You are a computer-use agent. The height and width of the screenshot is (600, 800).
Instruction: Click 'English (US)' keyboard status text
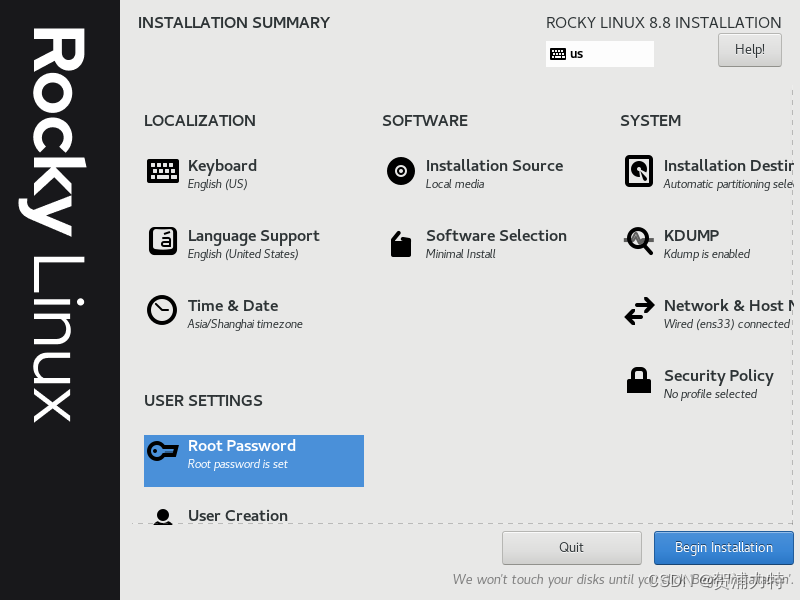click(217, 184)
